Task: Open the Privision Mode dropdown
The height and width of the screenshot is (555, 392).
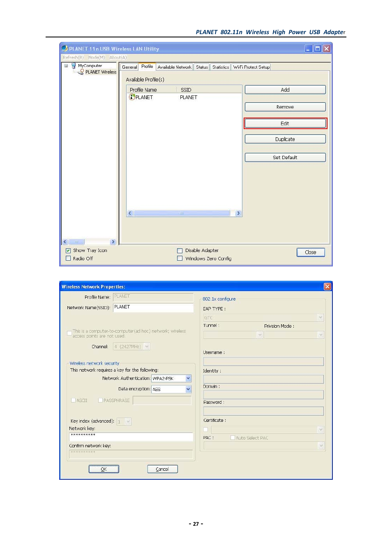Action: coord(321,335)
